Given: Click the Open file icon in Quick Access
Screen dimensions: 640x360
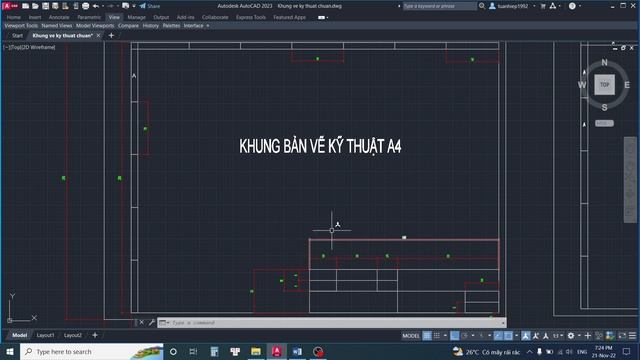Looking at the screenshot, I should pos(35,6).
